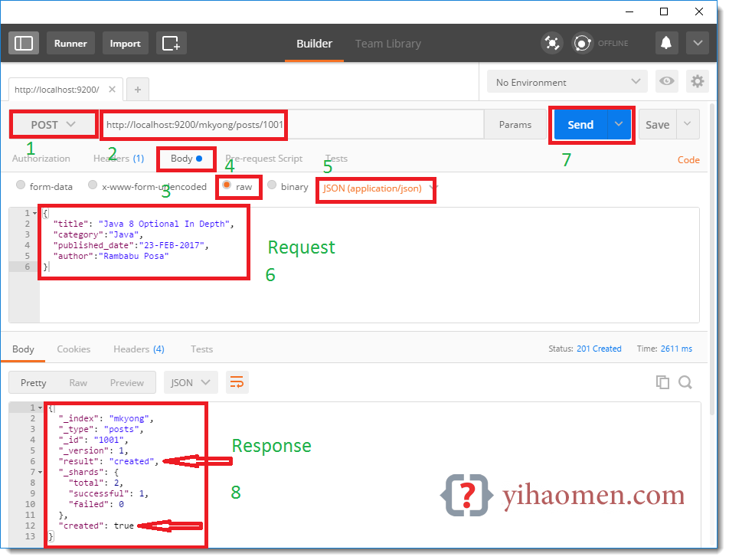Collapse line 1 in response viewer
Image resolution: width=729 pixels, height=560 pixels.
(x=40, y=408)
